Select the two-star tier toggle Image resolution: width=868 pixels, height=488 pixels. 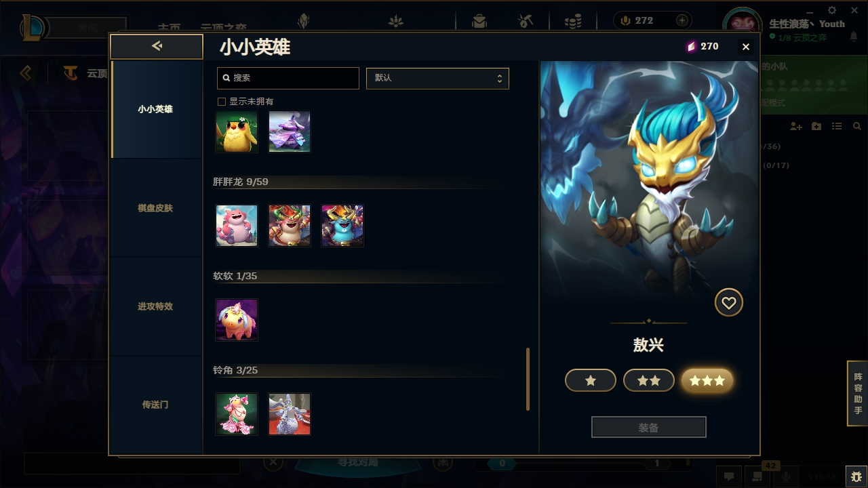click(649, 381)
